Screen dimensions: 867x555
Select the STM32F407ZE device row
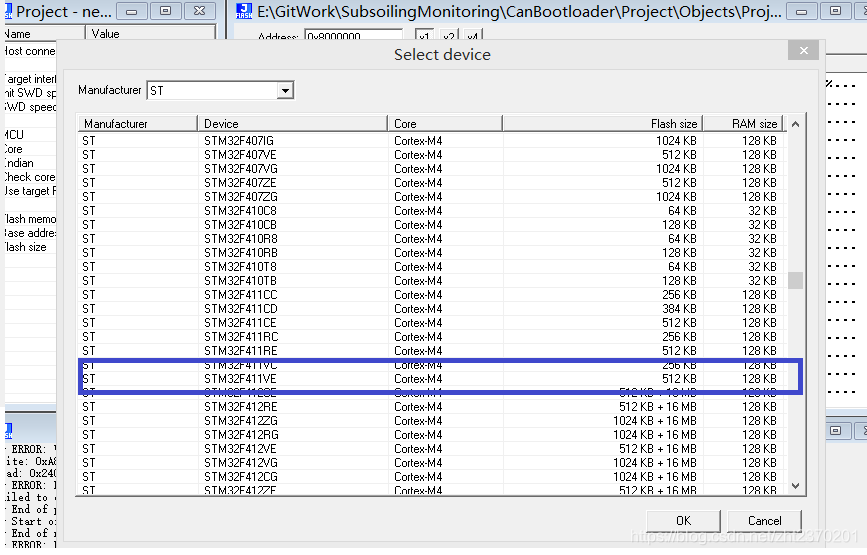[431, 182]
